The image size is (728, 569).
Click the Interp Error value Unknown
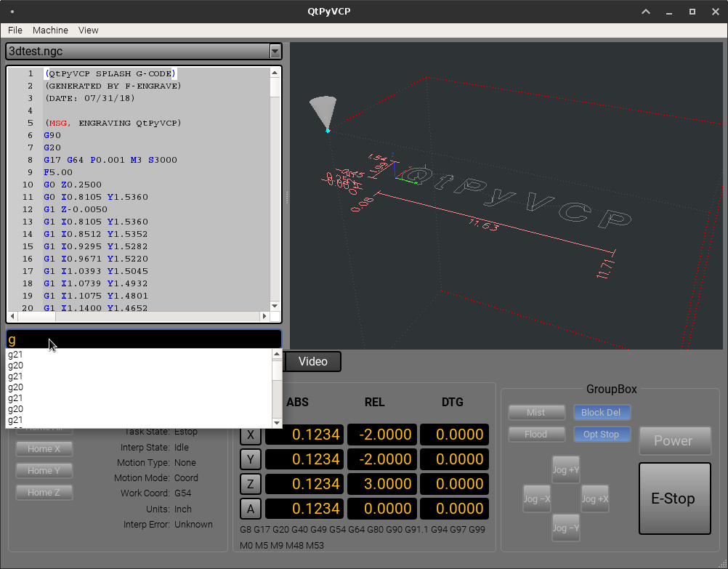click(x=193, y=525)
